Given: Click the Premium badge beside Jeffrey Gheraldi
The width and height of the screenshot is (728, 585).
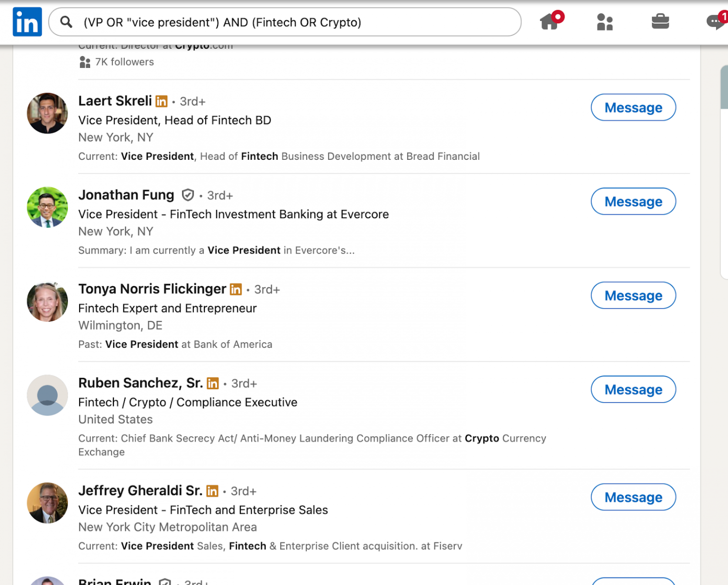Looking at the screenshot, I should pos(212,491).
